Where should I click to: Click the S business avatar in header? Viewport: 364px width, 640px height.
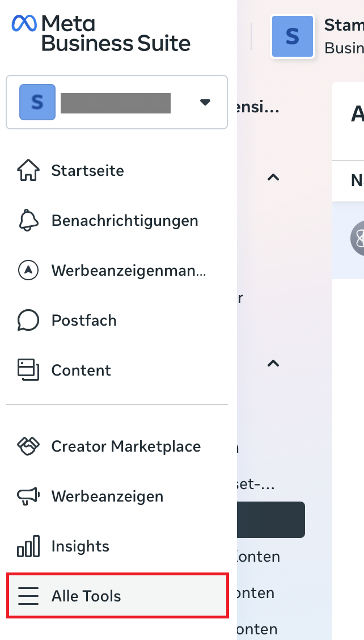pyautogui.click(x=293, y=36)
